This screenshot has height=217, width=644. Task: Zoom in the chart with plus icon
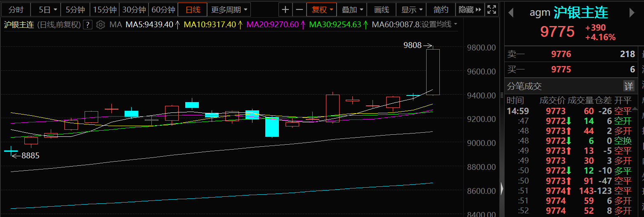click(285, 9)
